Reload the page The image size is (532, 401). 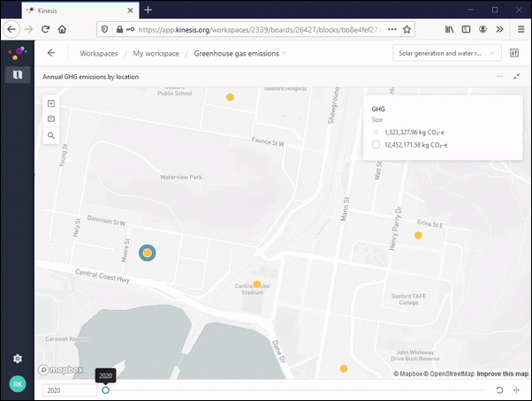coord(45,29)
